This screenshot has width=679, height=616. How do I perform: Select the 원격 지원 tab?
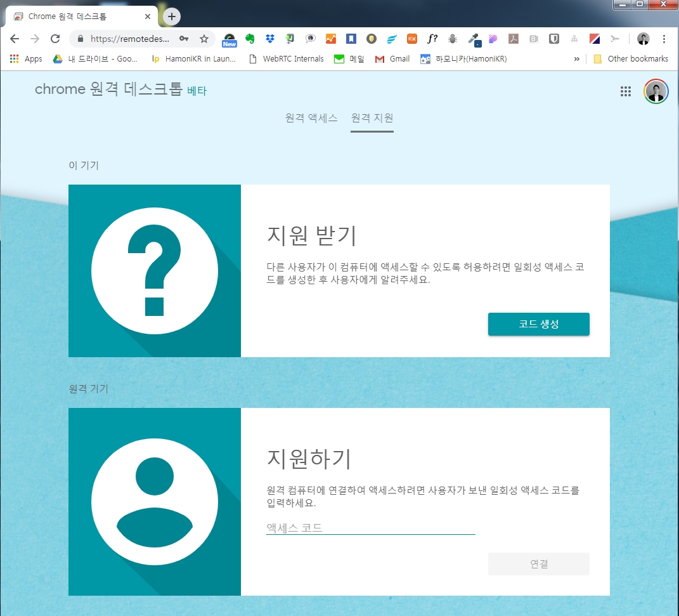pos(372,117)
